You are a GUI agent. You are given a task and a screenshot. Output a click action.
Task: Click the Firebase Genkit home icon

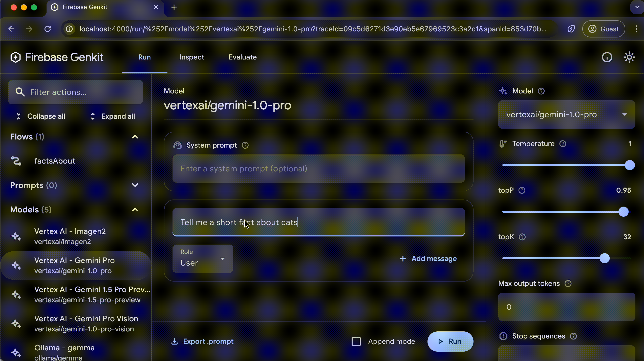15,57
